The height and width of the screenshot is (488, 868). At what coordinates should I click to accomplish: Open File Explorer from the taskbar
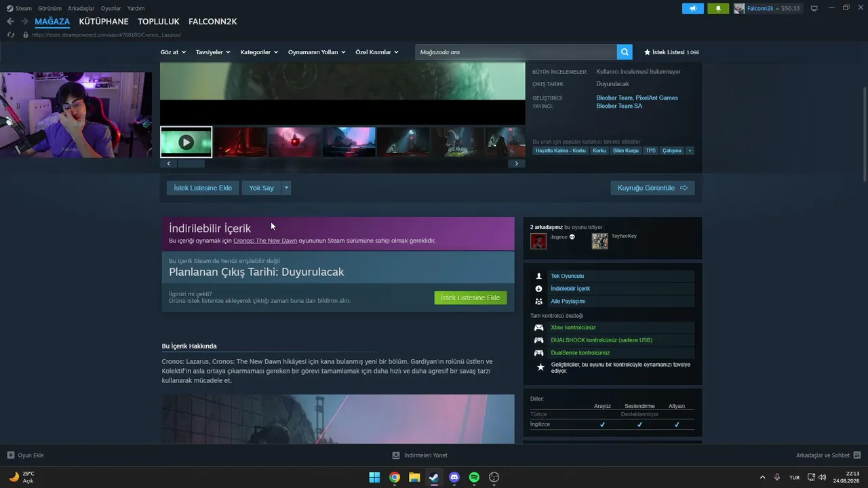click(414, 477)
